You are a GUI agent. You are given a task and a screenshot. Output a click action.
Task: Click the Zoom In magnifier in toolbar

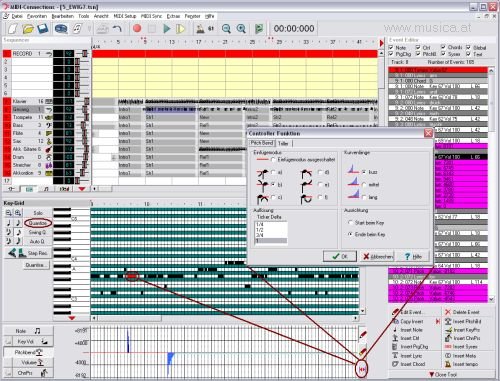pyautogui.click(x=241, y=29)
